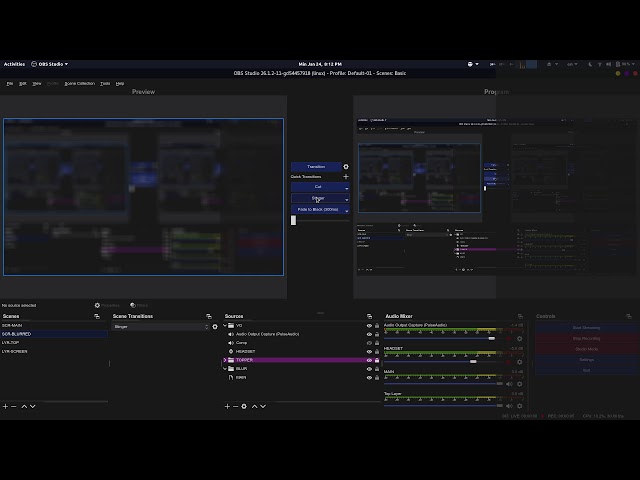Click the add source plus icon
Screen dimensions: 640x480
coord(227,406)
